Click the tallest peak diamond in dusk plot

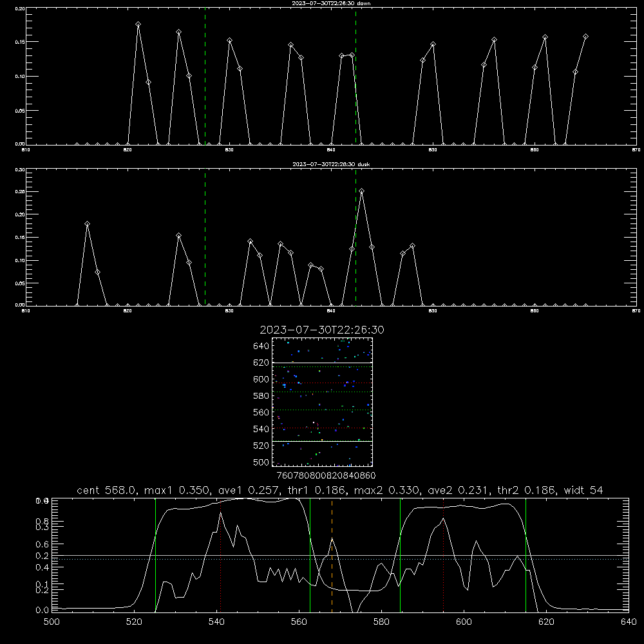tap(361, 191)
